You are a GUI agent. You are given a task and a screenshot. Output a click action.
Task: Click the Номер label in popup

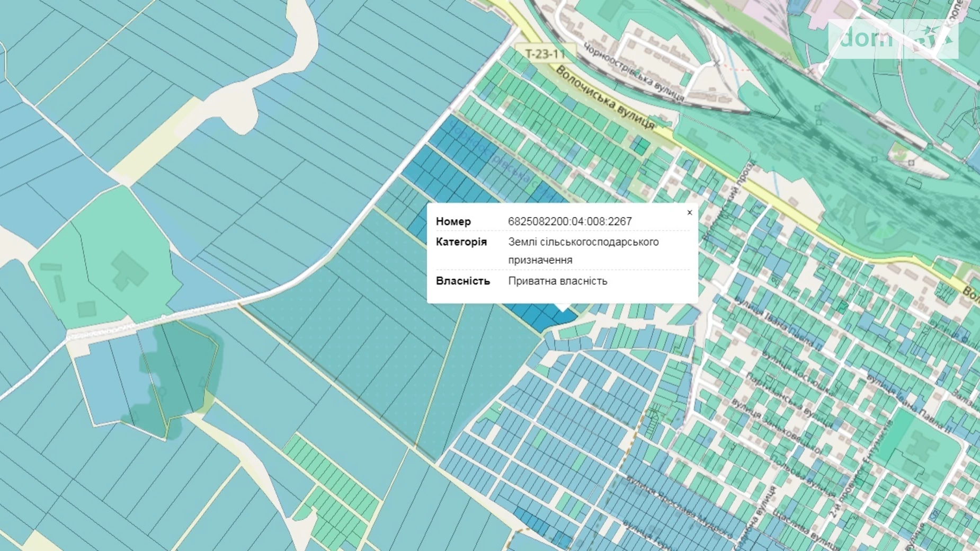[453, 221]
